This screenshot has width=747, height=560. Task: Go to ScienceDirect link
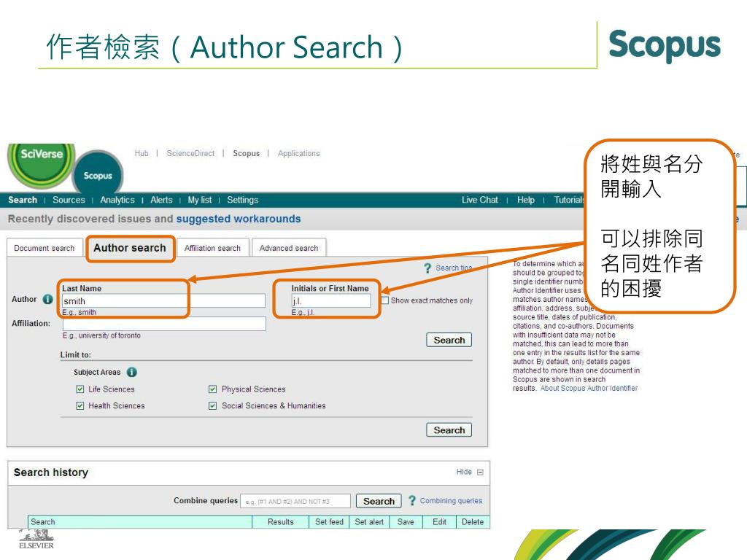190,153
